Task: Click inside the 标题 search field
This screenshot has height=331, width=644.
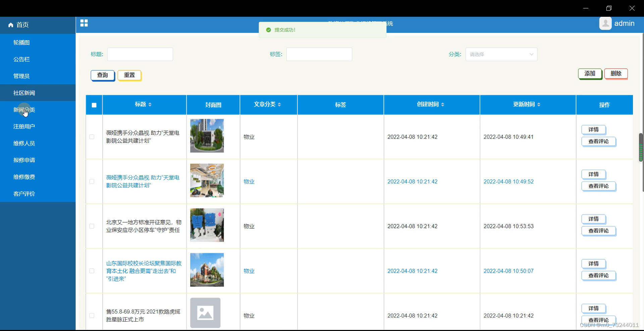Action: point(140,54)
